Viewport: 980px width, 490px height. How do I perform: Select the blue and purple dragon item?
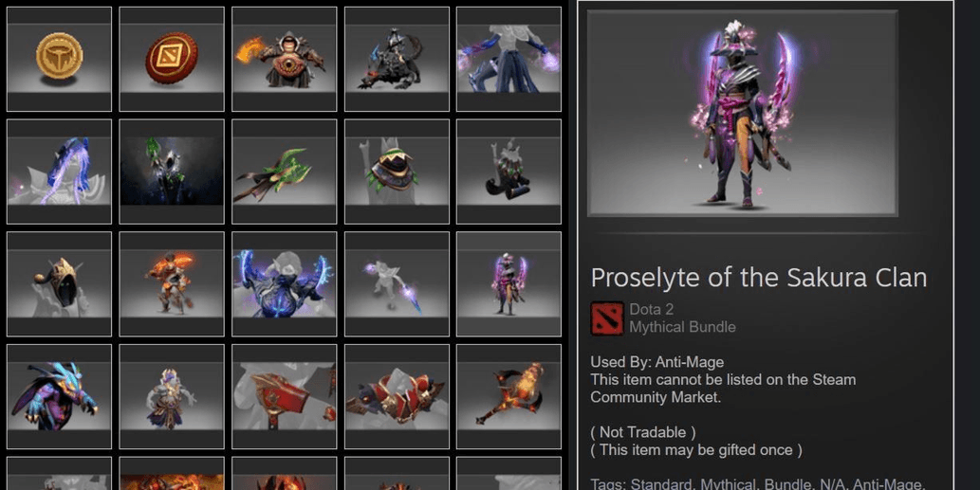click(59, 396)
